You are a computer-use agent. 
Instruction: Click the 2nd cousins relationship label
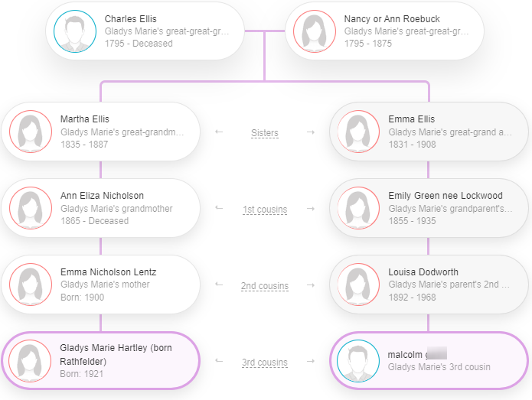[265, 286]
